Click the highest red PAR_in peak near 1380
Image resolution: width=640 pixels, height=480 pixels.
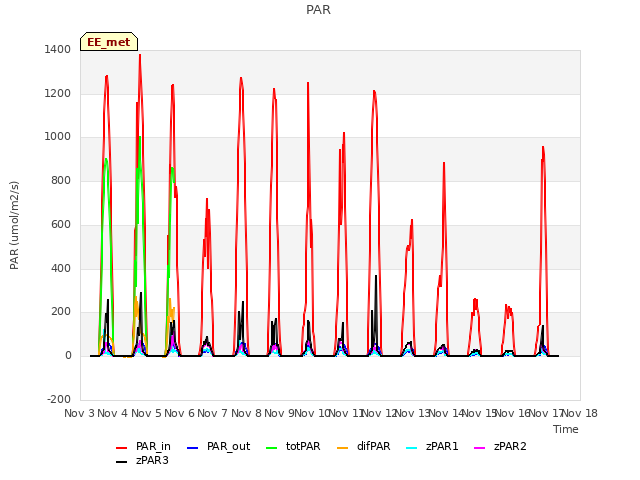tap(140, 55)
